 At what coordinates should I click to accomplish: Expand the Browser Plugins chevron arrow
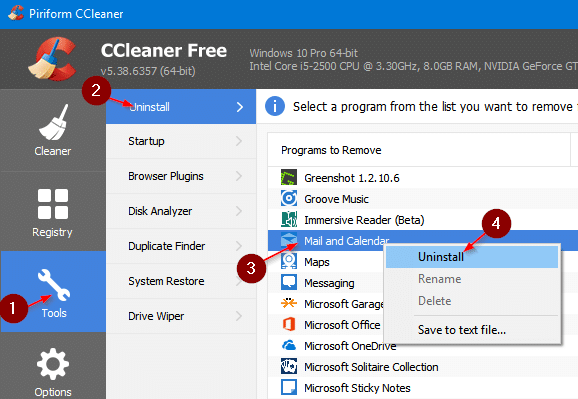(239, 176)
